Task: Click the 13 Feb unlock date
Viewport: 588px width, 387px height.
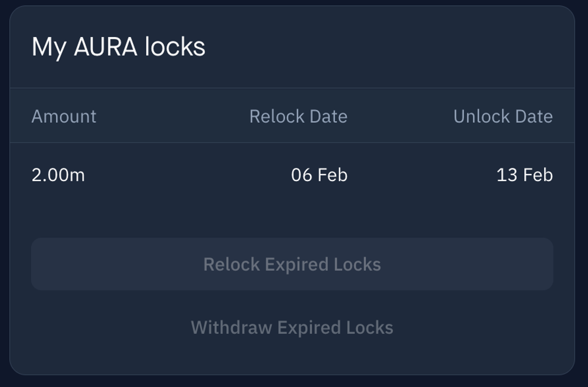Action: (x=524, y=175)
